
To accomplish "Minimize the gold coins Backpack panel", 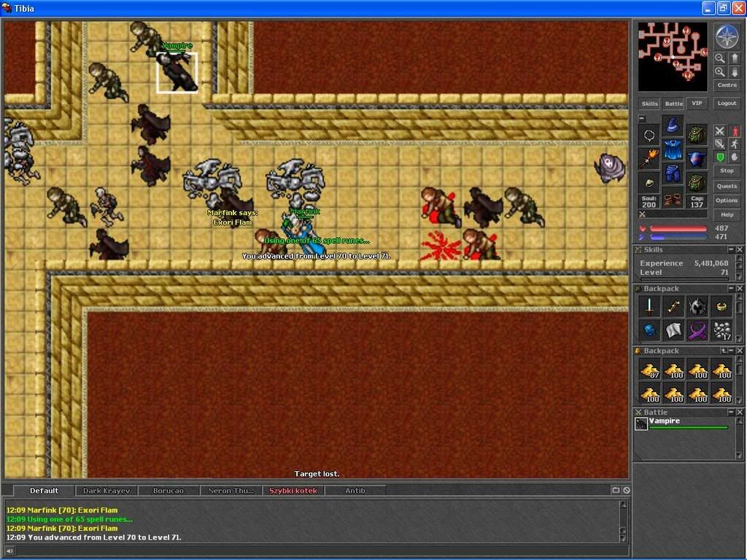I will (x=731, y=351).
